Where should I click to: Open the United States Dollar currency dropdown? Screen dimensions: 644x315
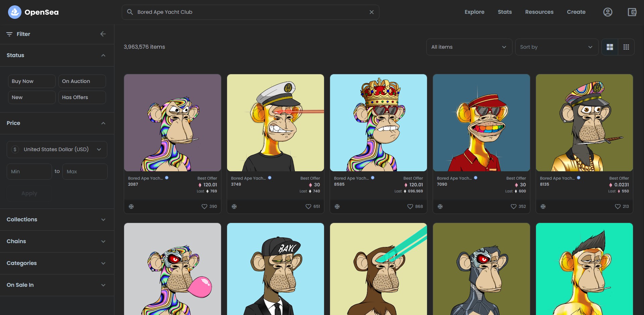(x=57, y=149)
